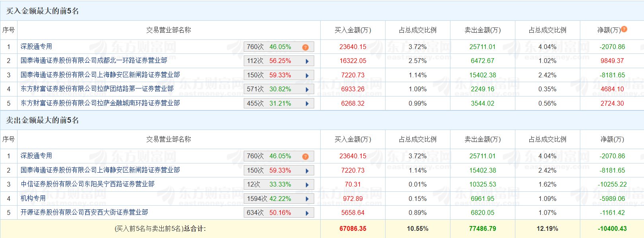Click orange question mark in buy table's 深股通专用 row

pyautogui.click(x=305, y=47)
